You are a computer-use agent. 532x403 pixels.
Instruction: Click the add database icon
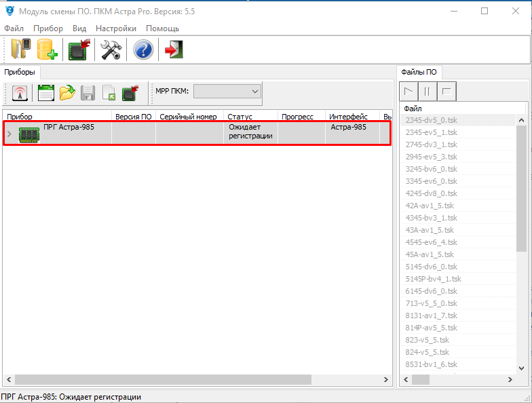click(47, 50)
